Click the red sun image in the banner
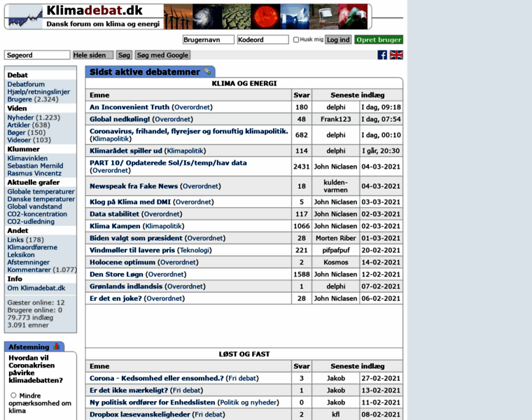The image size is (532, 420). (266, 17)
